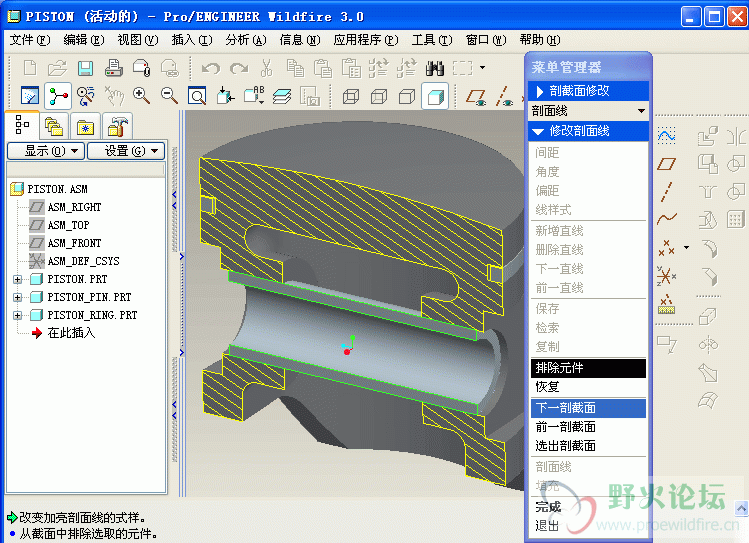Choose 前一剖截面 in menu manager
The image size is (749, 543).
click(x=588, y=427)
